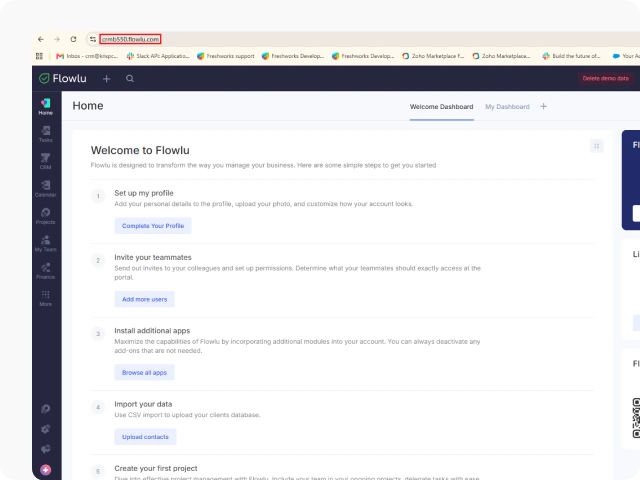Open the first Zoho Marketplace bookmark
This screenshot has height=480, width=640.
(433, 56)
